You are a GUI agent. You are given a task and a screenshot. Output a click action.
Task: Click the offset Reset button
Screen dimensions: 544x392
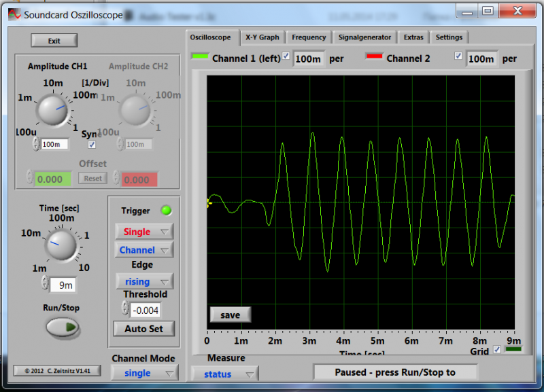pos(92,178)
